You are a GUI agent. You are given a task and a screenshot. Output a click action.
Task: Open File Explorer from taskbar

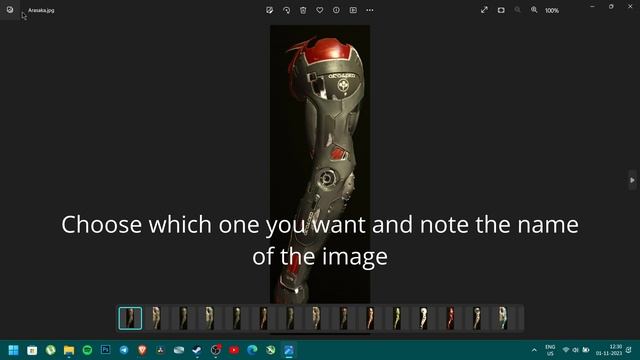(x=69, y=350)
